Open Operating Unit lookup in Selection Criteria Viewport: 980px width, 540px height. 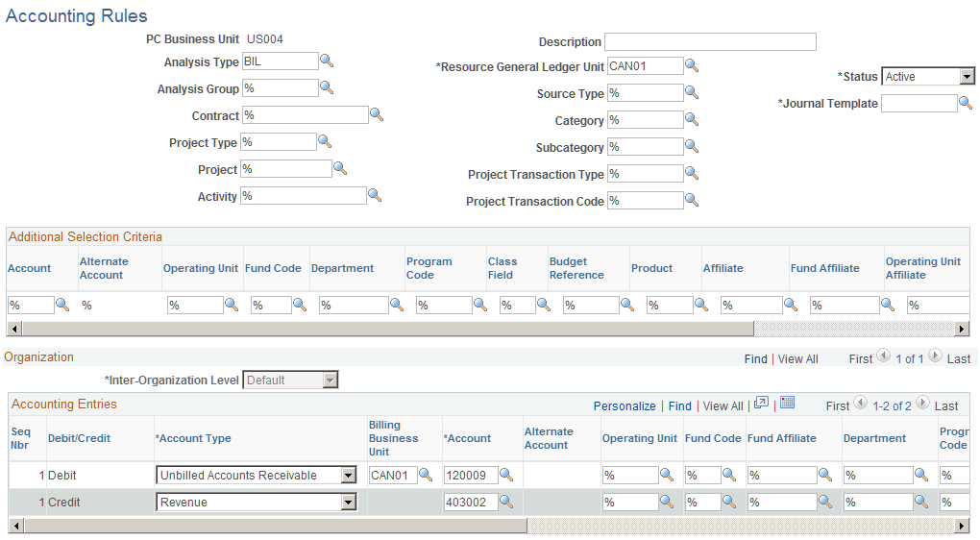click(232, 305)
